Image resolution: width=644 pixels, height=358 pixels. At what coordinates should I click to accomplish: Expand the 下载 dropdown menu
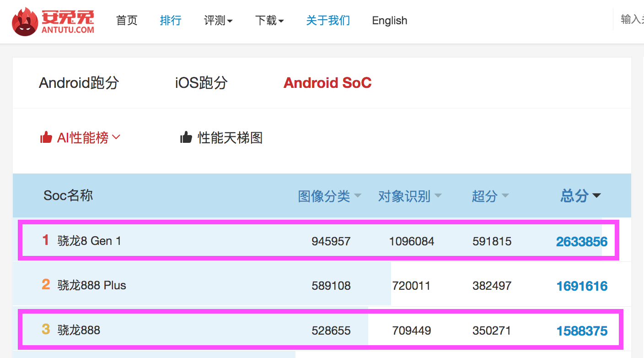point(269,21)
